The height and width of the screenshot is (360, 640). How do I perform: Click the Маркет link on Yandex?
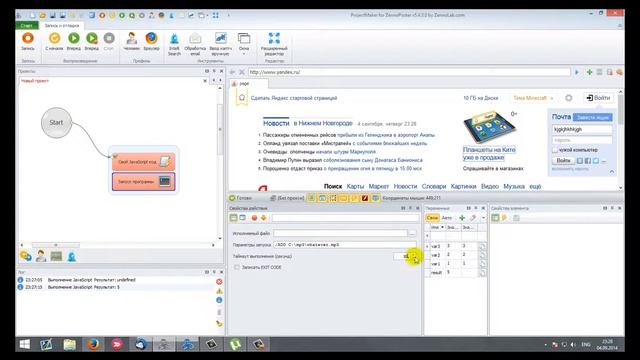tap(379, 186)
